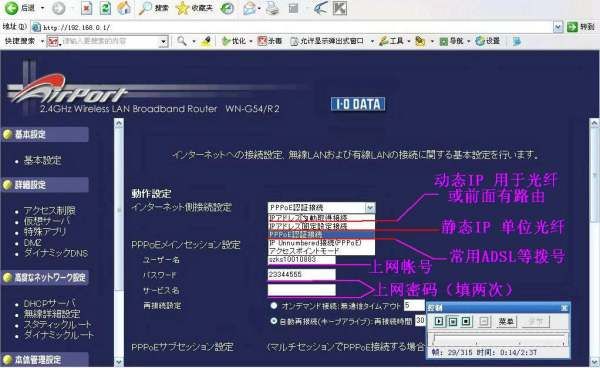
Task: Select the on-demand connection radio button
Action: point(274,306)
